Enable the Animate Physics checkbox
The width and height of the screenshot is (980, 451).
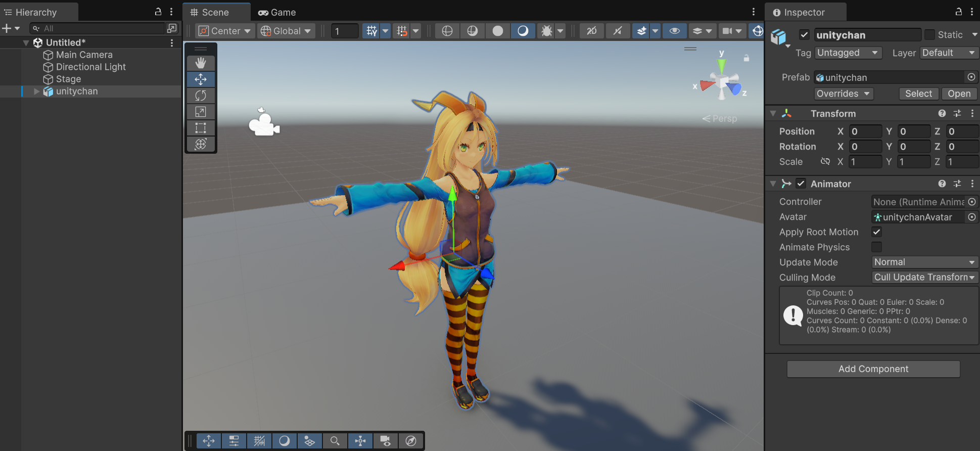[x=876, y=247]
